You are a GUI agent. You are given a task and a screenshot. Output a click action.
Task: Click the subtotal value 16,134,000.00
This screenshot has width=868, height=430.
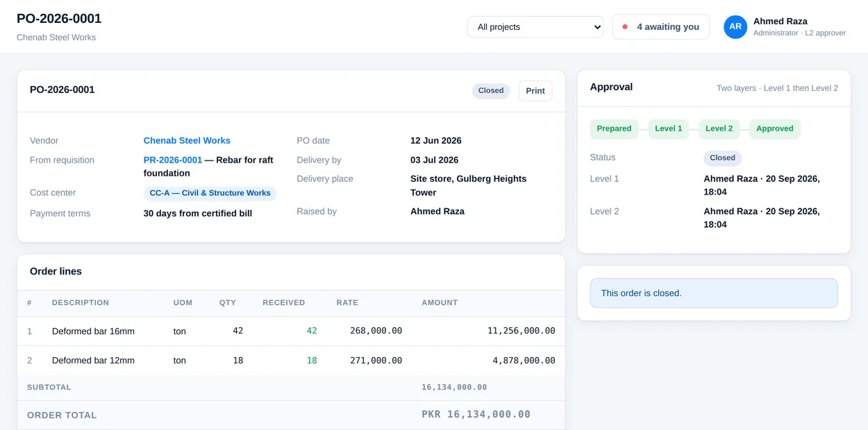(454, 388)
